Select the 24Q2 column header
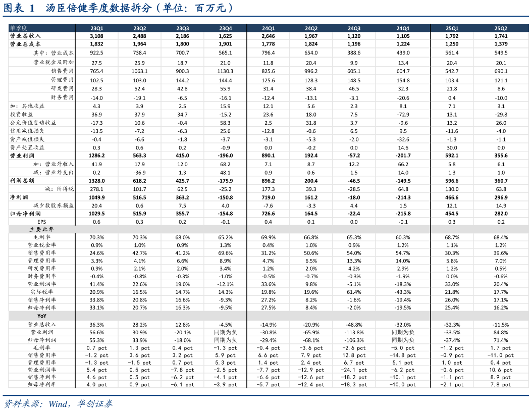 tap(311, 28)
